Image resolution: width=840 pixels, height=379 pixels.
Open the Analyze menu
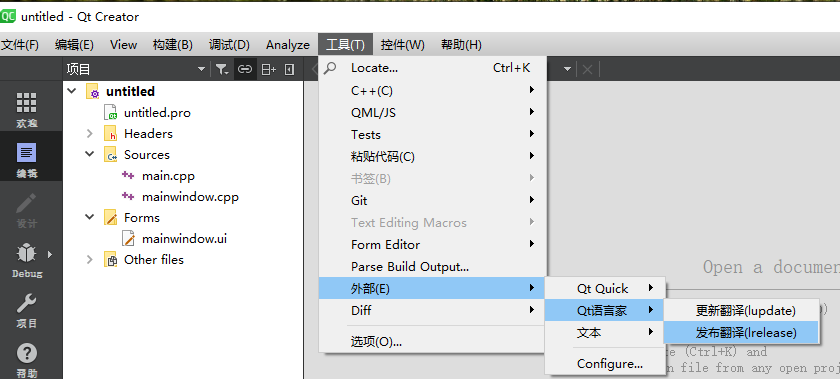pyautogui.click(x=288, y=45)
